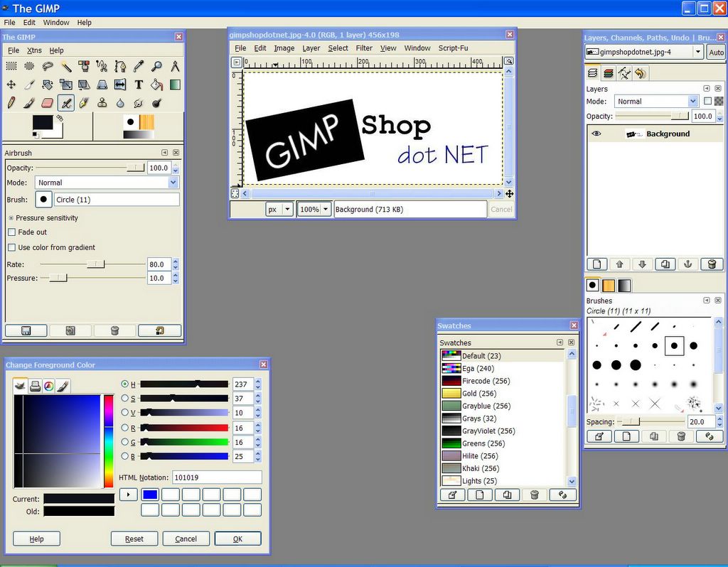Select the Blend gradient tool
728x567 pixels.
[x=175, y=85]
